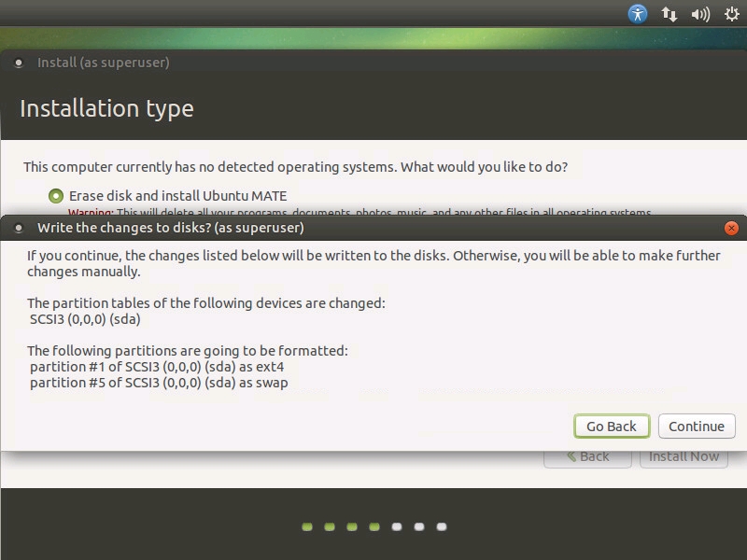Click 'The partition tables of the following devices are changed:' text

point(205,303)
